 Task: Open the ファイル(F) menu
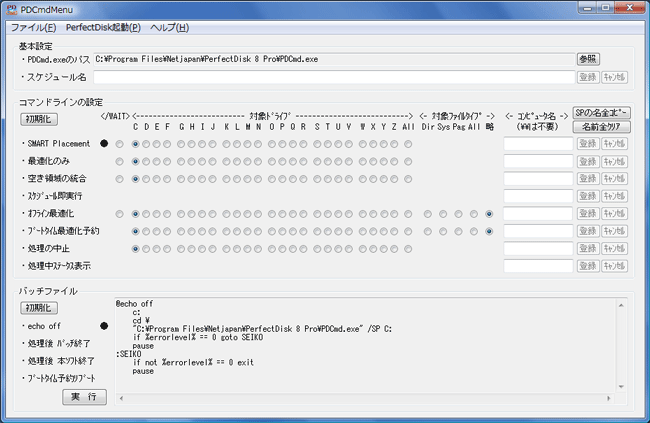click(34, 27)
